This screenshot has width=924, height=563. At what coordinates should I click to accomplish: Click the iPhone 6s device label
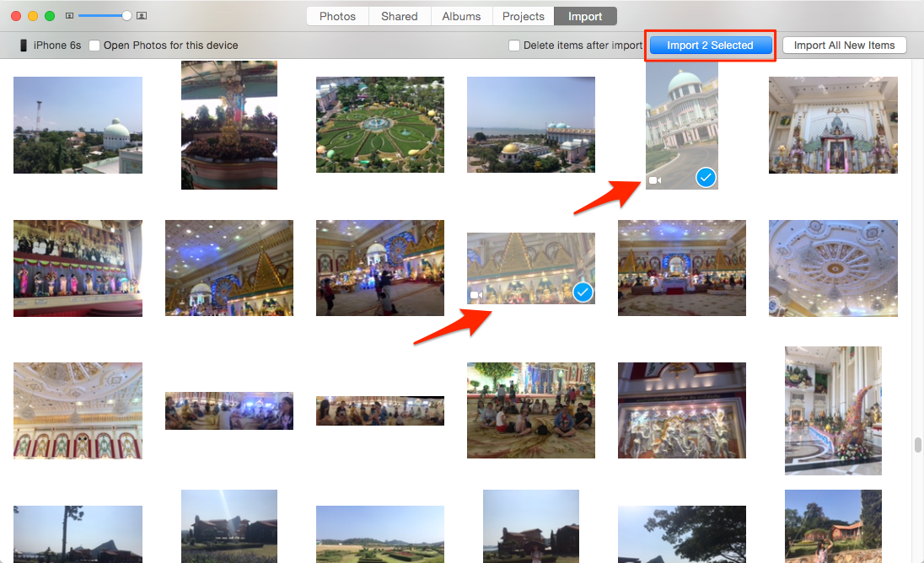click(x=57, y=46)
